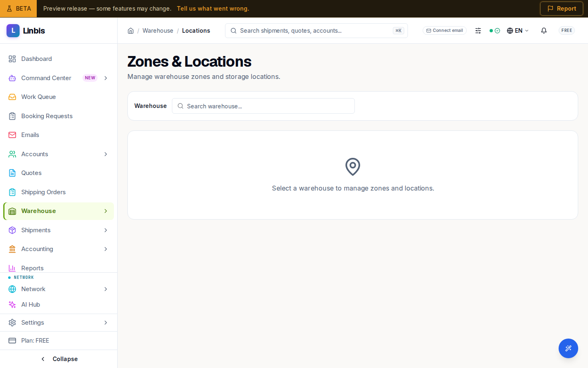The image size is (588, 368).
Task: Click the NEW badge on Command Center
Action: click(x=90, y=78)
